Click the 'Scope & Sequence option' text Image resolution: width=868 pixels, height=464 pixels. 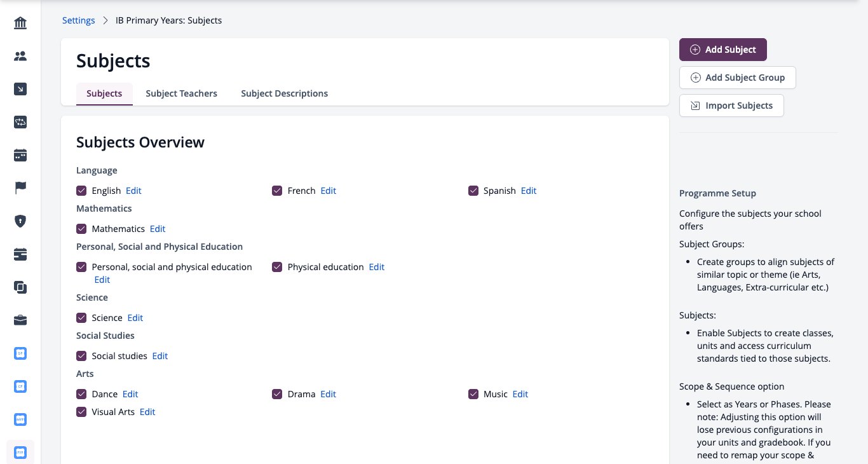tap(732, 386)
